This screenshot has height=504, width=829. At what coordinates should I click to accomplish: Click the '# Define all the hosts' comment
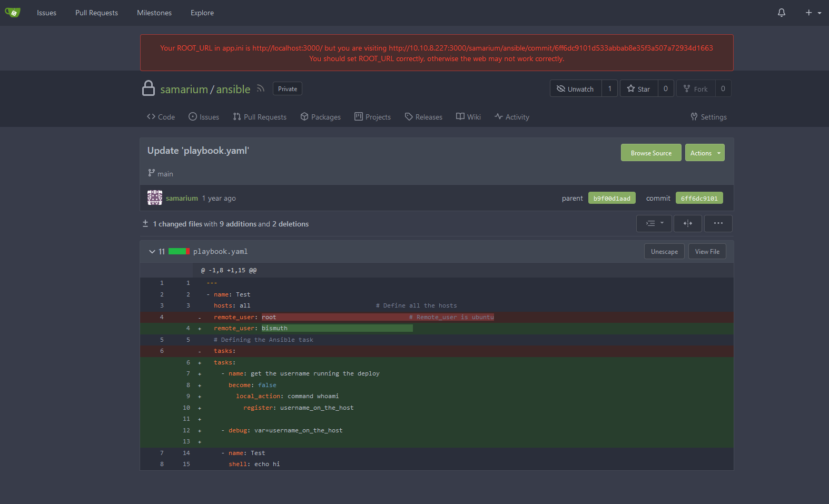tap(416, 305)
